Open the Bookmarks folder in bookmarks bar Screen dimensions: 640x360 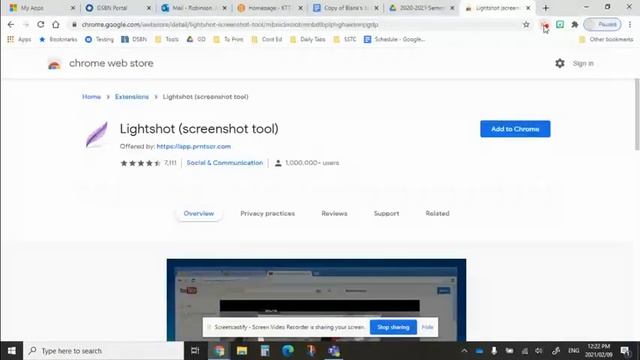click(58, 39)
